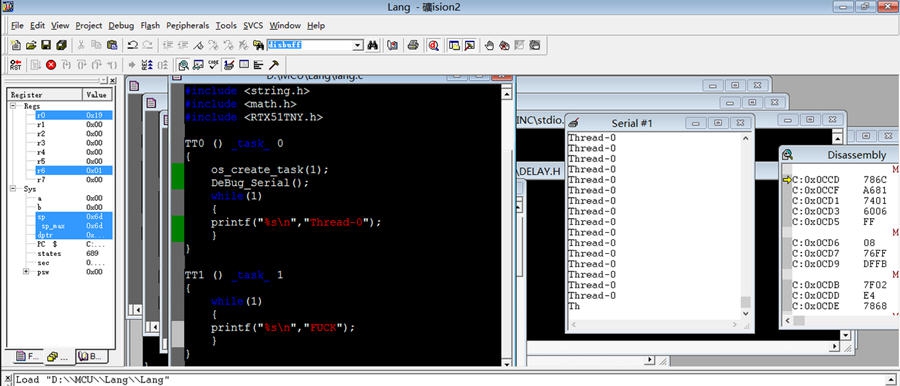
Task: Open the Window menu
Action: pos(285,26)
